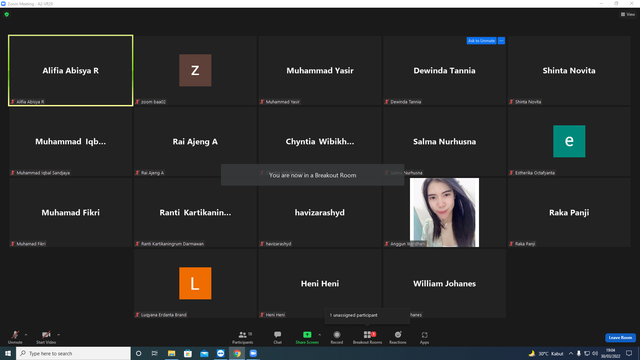Open the Apps panel
Image resolution: width=640 pixels, height=360 pixels.
coord(424,337)
